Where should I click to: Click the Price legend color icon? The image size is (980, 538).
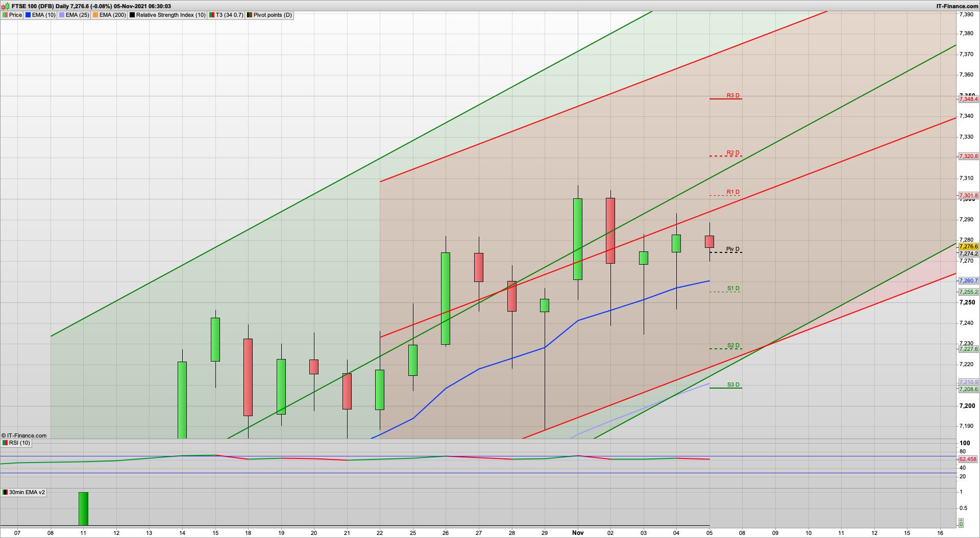point(5,15)
